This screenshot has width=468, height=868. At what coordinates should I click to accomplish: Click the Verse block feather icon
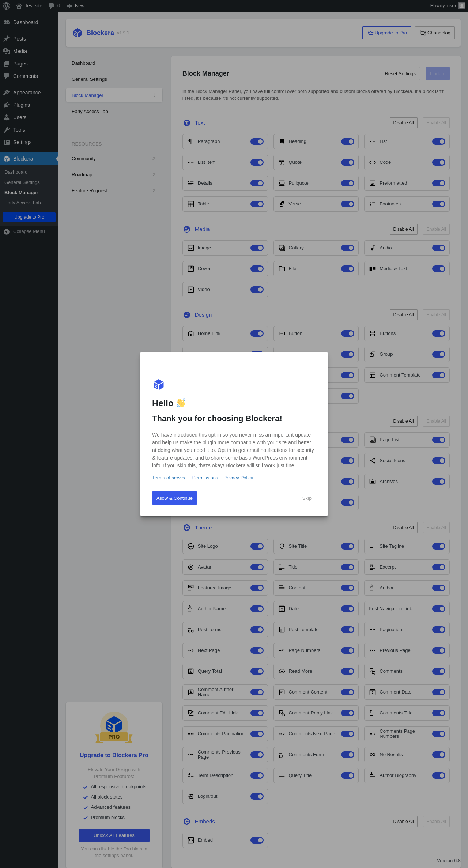point(282,204)
